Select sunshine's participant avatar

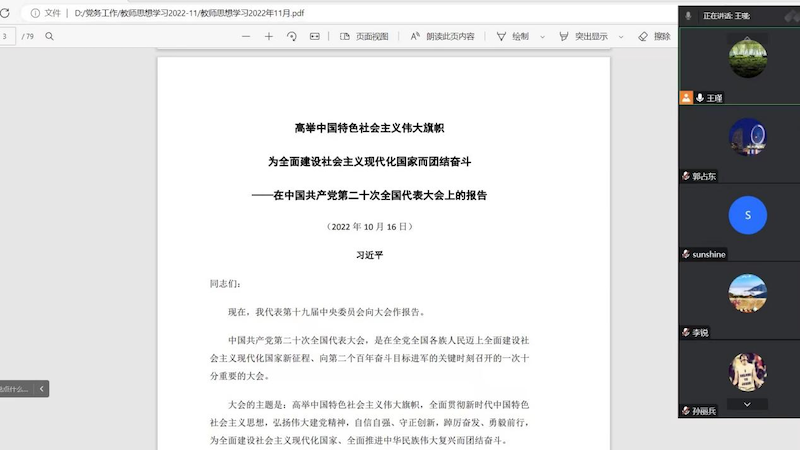(x=747, y=214)
